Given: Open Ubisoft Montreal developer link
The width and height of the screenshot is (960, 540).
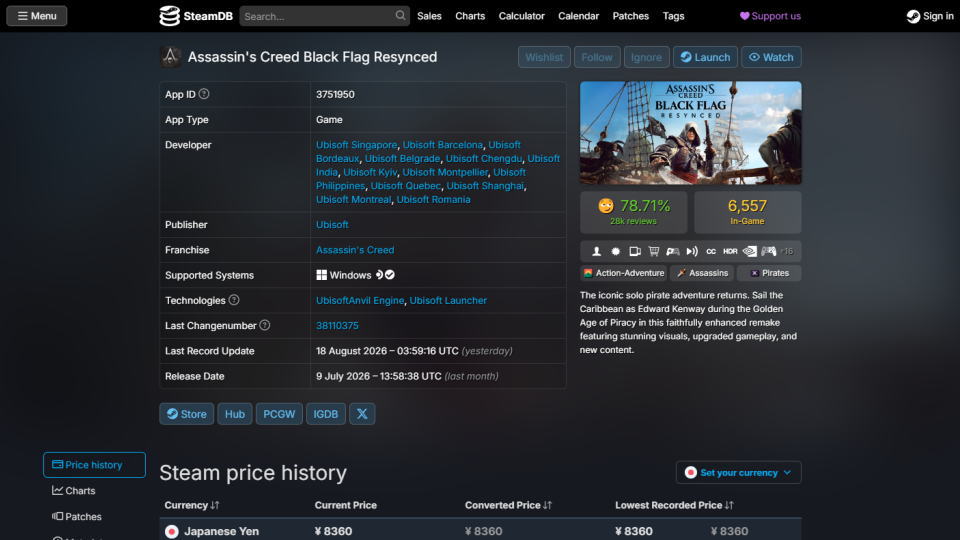Looking at the screenshot, I should pyautogui.click(x=353, y=199).
